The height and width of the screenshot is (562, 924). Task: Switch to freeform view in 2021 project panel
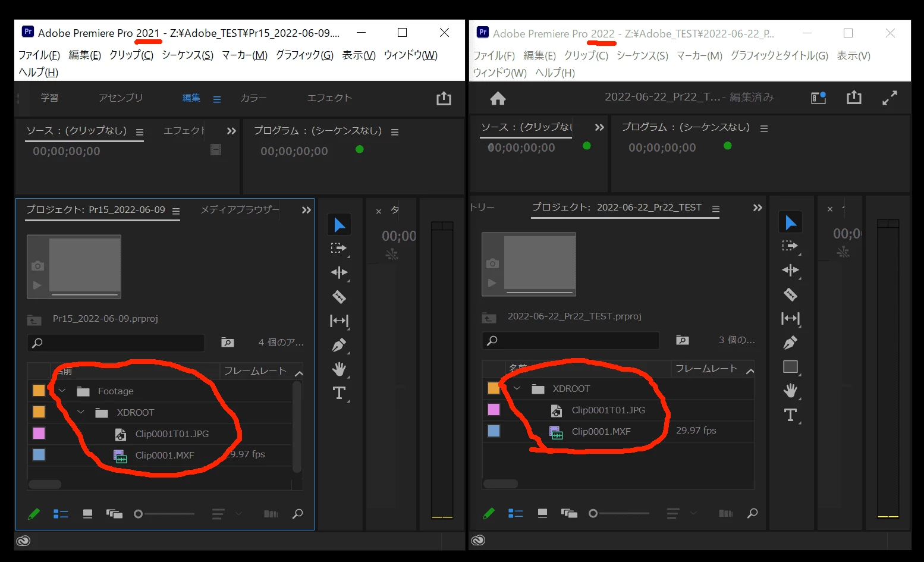[114, 514]
